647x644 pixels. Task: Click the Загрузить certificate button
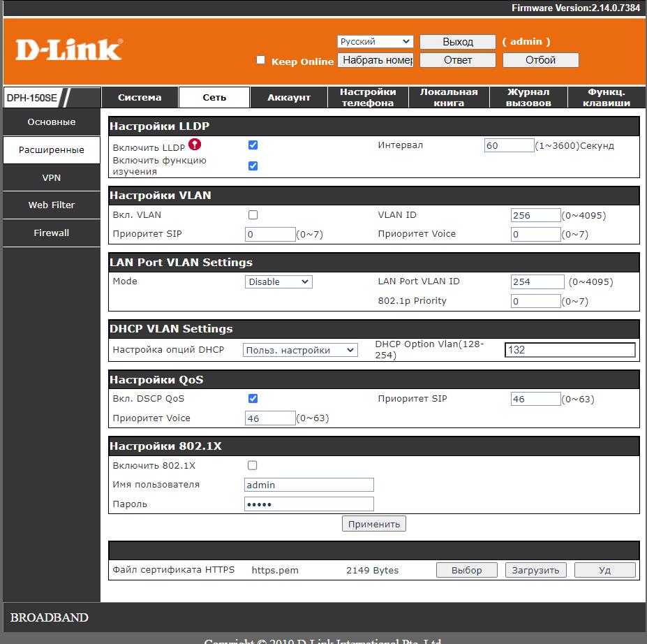point(535,570)
